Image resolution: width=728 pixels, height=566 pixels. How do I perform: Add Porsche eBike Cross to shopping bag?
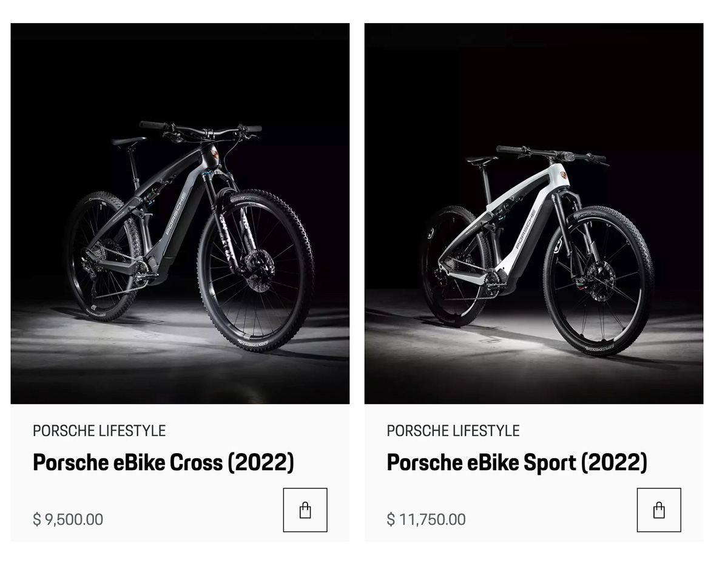coord(305,510)
